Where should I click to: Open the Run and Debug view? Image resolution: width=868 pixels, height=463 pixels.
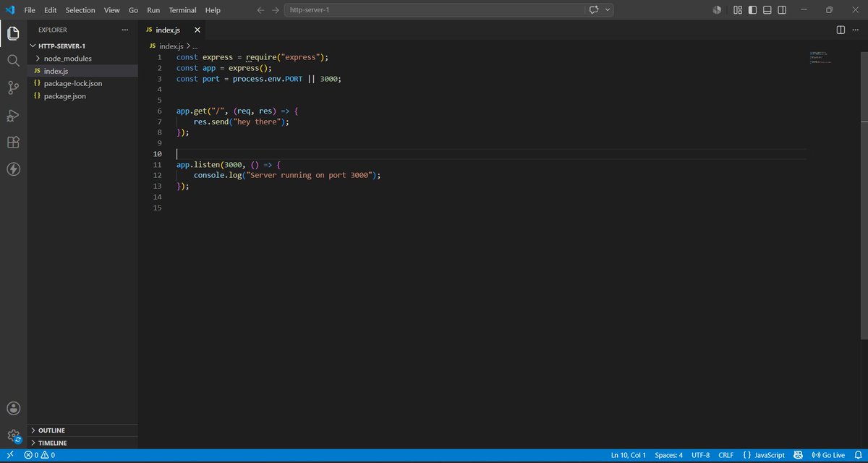13,115
